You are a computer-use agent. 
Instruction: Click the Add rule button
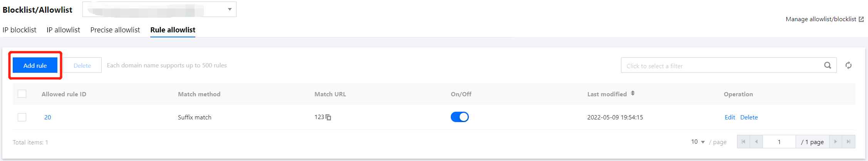point(35,65)
